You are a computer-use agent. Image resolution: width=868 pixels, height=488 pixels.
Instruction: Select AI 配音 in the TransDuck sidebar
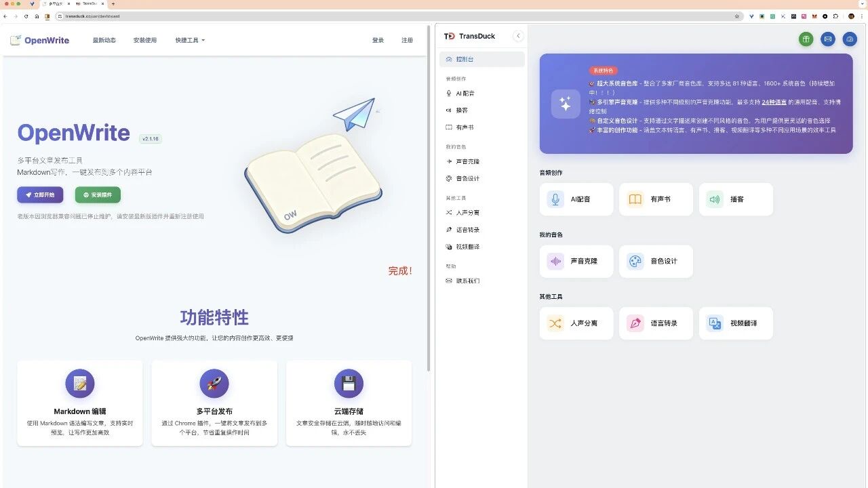point(482,93)
